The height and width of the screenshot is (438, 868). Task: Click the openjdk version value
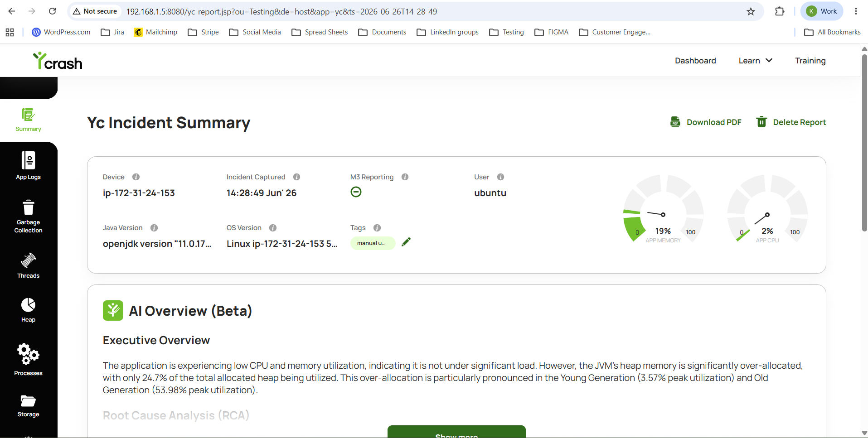pos(157,244)
